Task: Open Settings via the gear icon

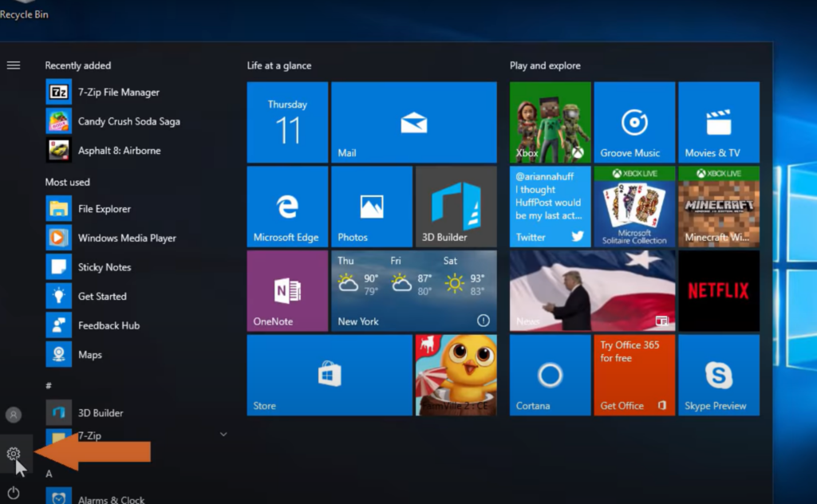Action: pyautogui.click(x=14, y=454)
